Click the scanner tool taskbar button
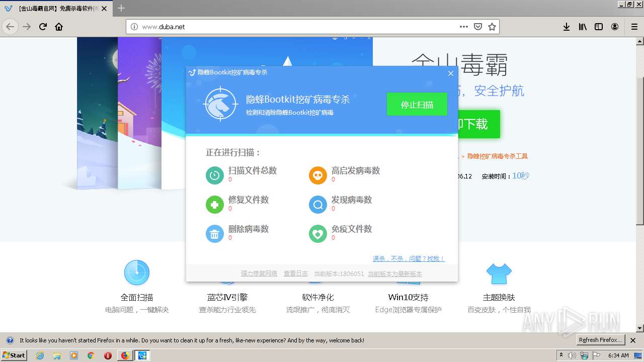This screenshot has width=644, height=362. 142,355
